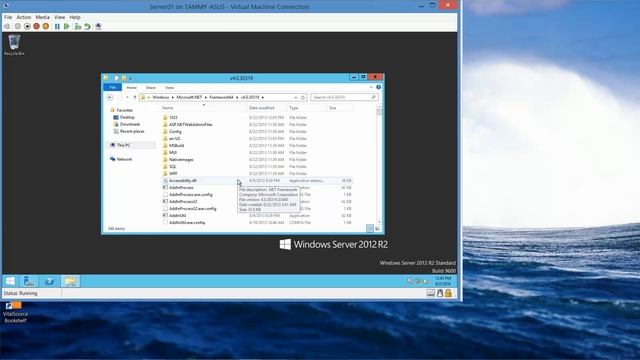Click the Framework64 breadcrumb
Image resolution: width=640 pixels, height=360 pixels.
(222, 98)
